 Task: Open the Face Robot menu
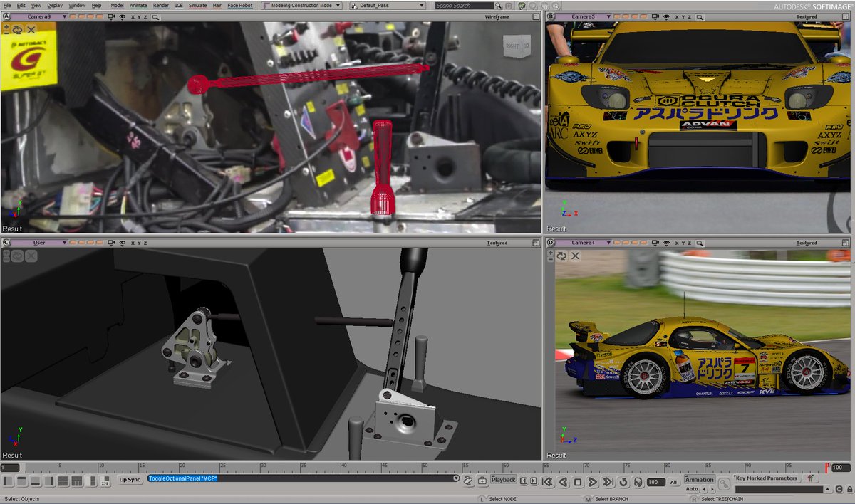coord(240,6)
